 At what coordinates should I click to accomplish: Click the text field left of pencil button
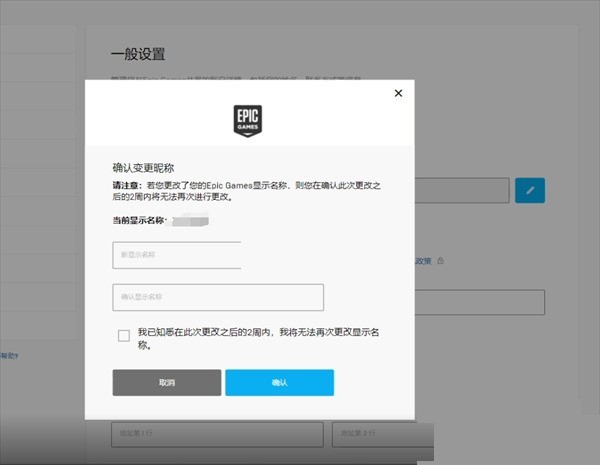(x=464, y=190)
